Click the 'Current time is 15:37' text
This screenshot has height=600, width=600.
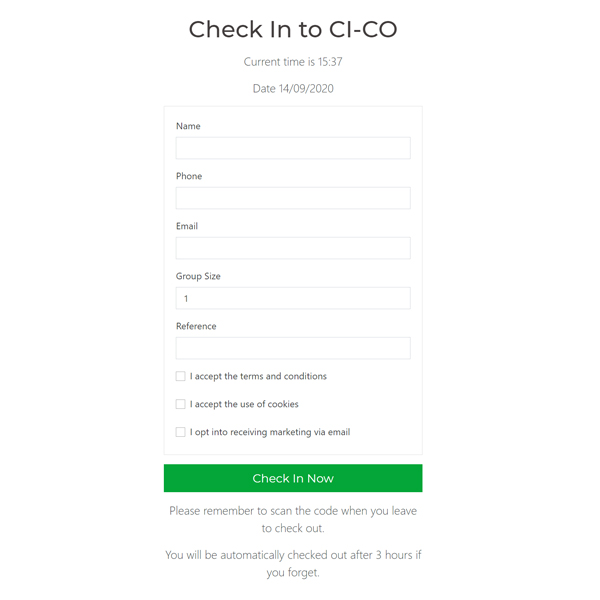pos(293,62)
